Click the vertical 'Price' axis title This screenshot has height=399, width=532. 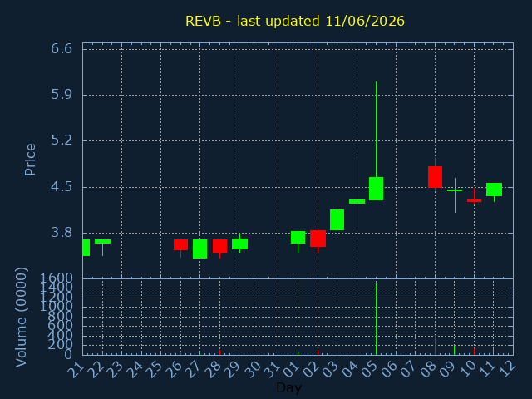(x=30, y=160)
